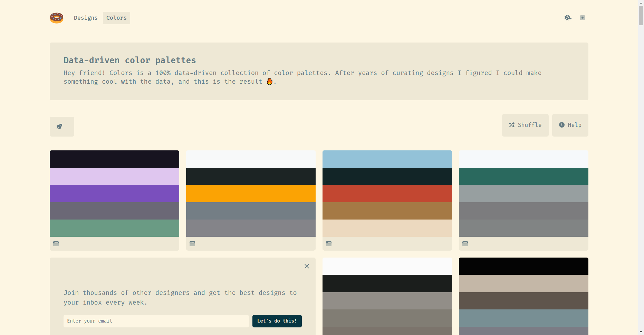Open the window icon under the blue-red palette
644x335 pixels.
(329, 243)
